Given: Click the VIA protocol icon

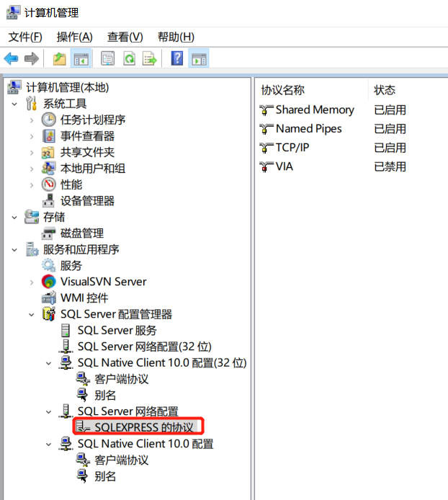Looking at the screenshot, I should pos(266,166).
